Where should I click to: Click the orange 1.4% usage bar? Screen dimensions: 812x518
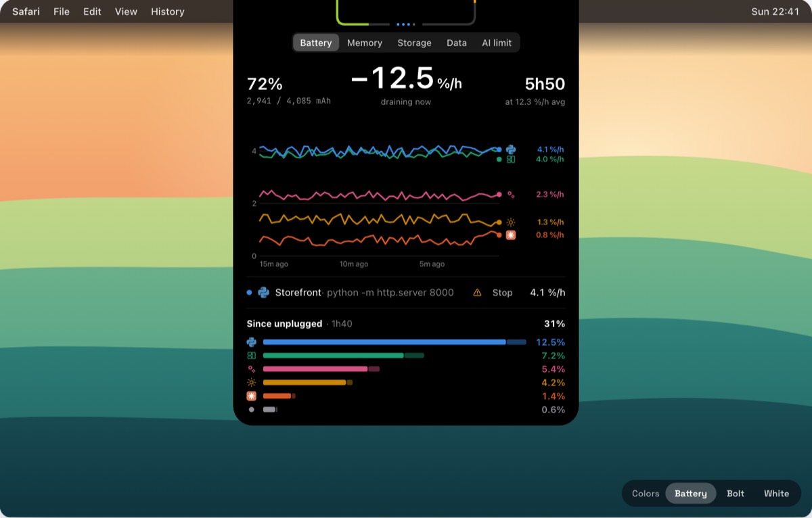pos(279,396)
